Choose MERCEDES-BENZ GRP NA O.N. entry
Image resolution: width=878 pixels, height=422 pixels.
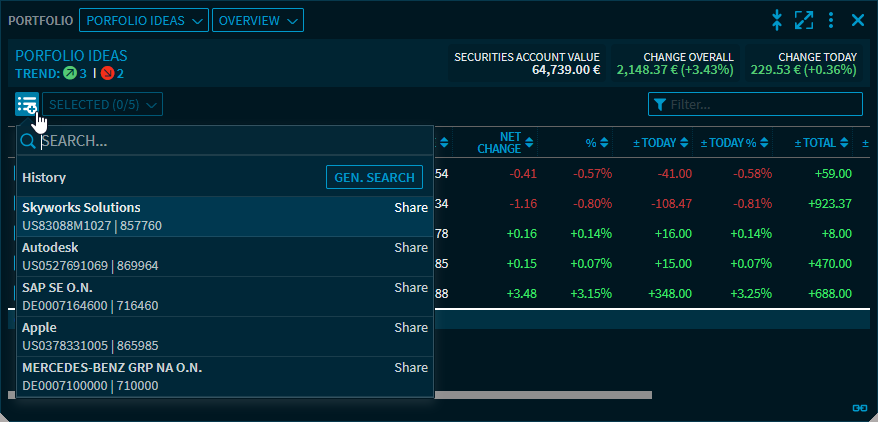[x=225, y=376]
